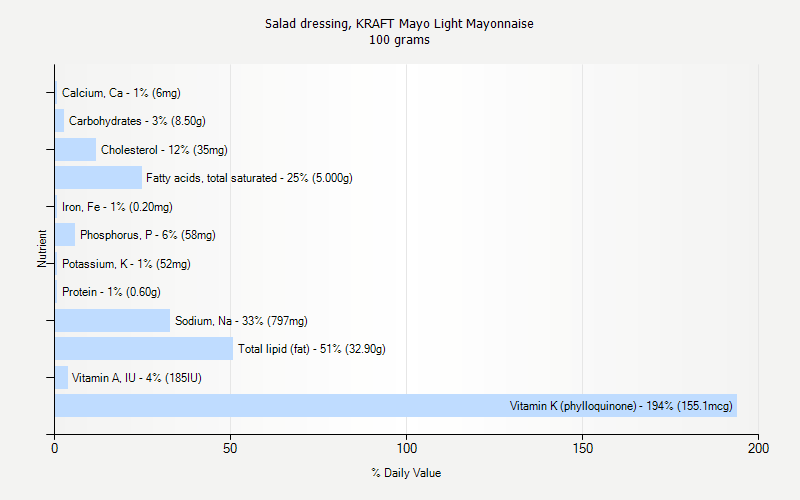Click the 'Cholesterol - 12% (35mg)' label

tap(164, 150)
